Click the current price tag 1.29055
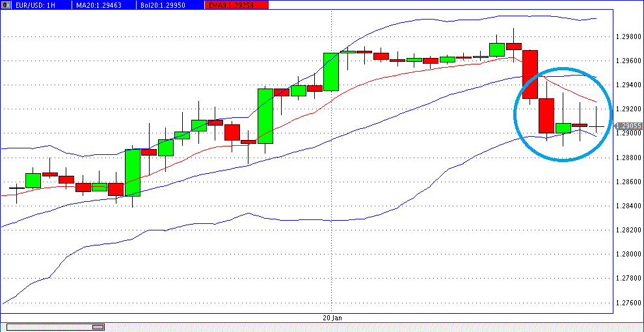Image resolution: width=644 pixels, height=332 pixels. (x=626, y=126)
